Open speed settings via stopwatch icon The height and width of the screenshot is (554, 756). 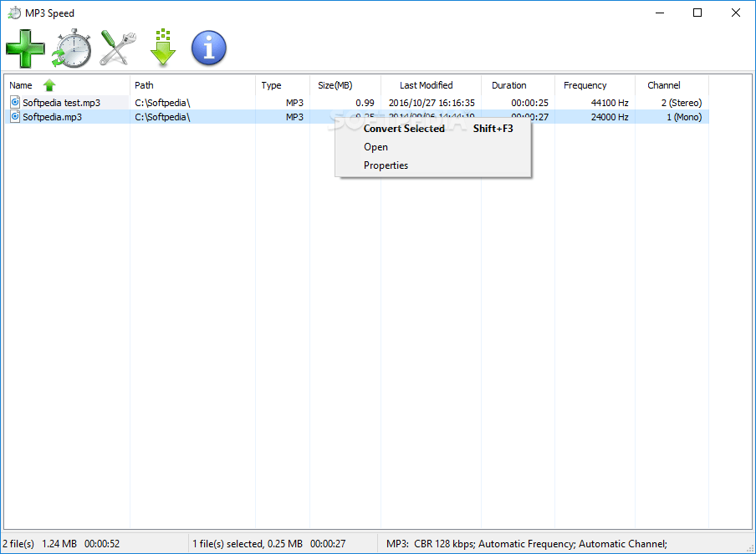71,48
